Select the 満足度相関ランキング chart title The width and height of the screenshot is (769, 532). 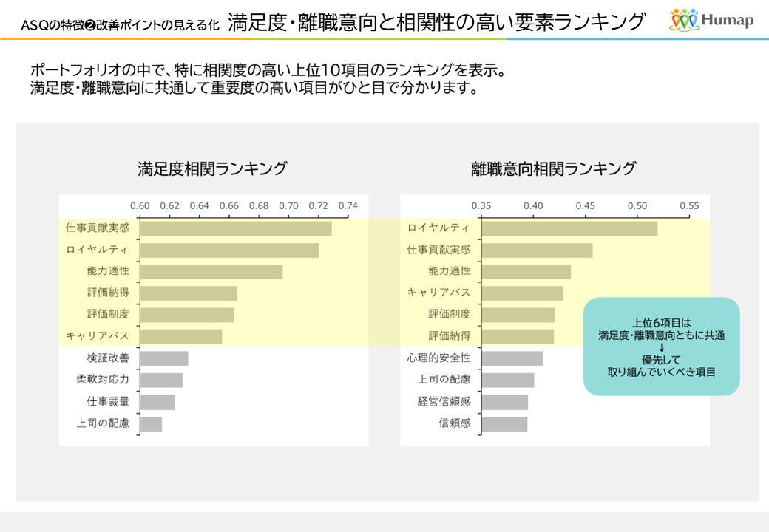pos(213,168)
